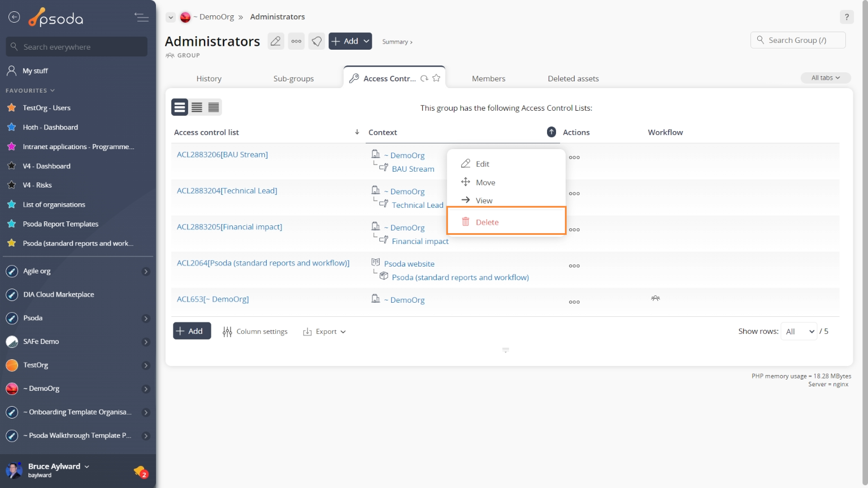The width and height of the screenshot is (868, 488).
Task: Open the actions dots for the ACL2883206 row
Action: 574,158
